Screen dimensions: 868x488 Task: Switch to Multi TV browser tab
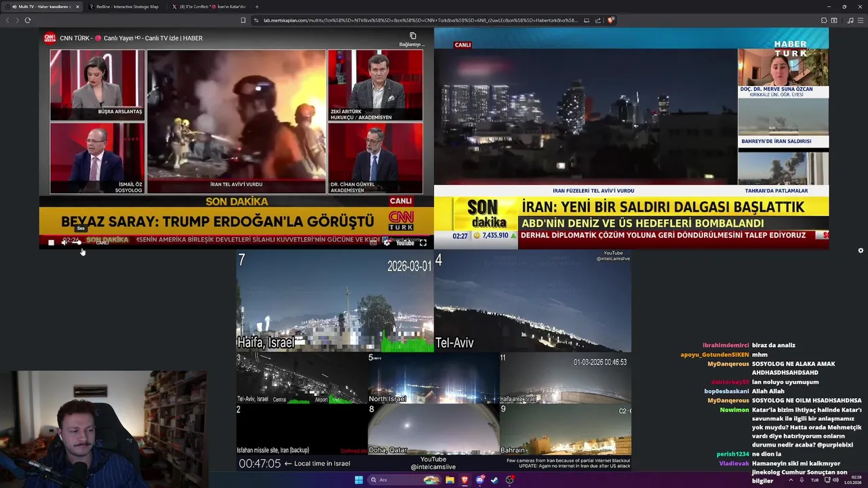pyautogui.click(x=43, y=7)
